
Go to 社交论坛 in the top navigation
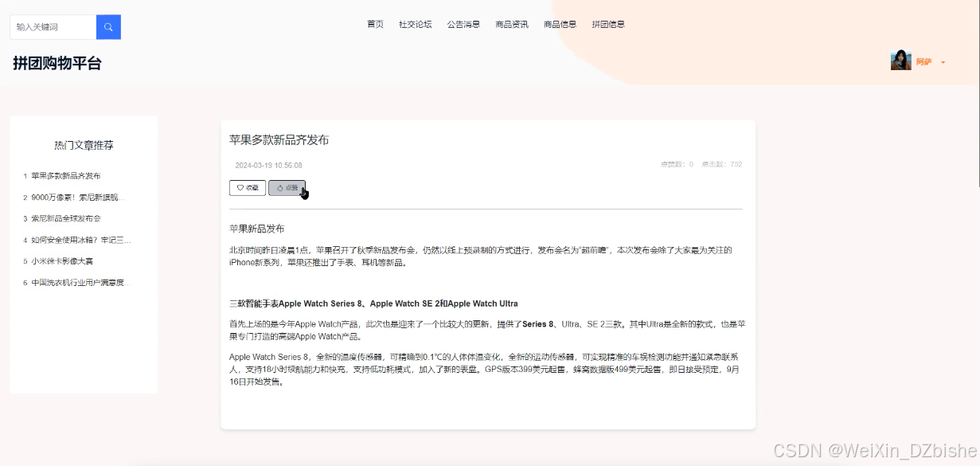pyautogui.click(x=416, y=24)
